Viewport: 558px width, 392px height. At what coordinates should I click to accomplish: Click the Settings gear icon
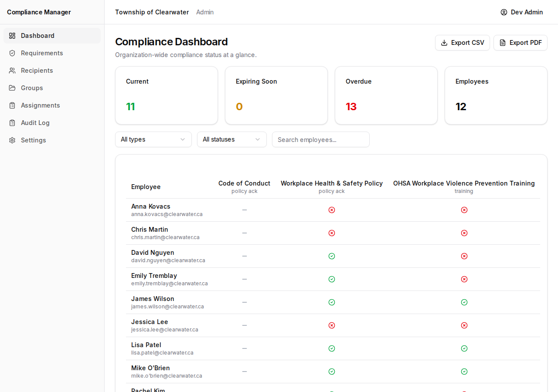click(x=12, y=140)
